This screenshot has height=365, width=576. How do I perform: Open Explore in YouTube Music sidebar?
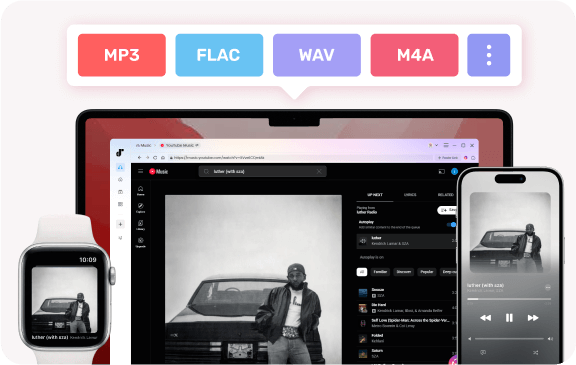pos(140,208)
